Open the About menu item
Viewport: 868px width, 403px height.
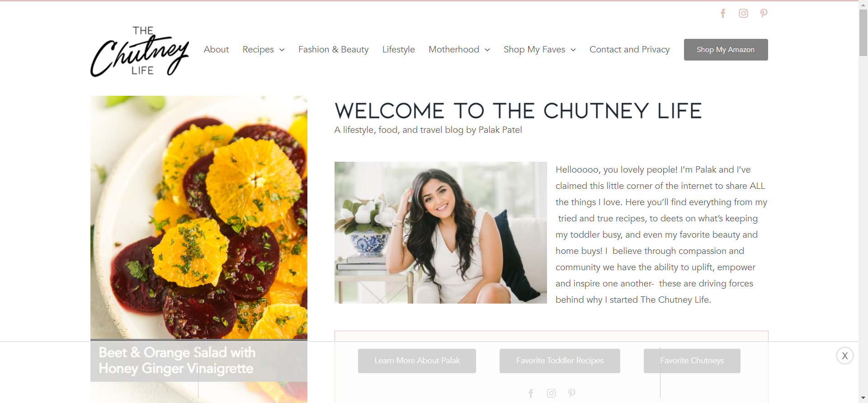click(x=216, y=49)
